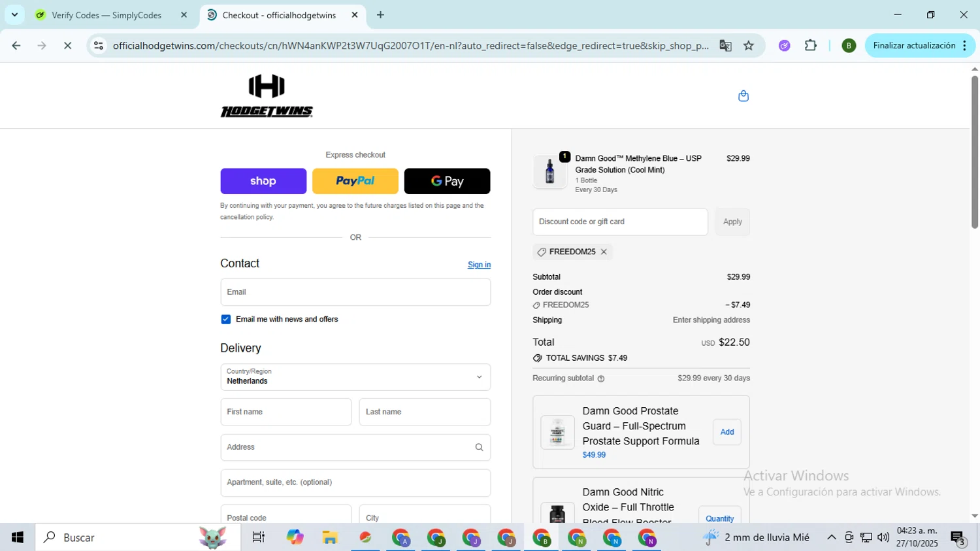Click the Postal code field
Image resolution: width=980 pixels, height=551 pixels.
click(x=286, y=514)
